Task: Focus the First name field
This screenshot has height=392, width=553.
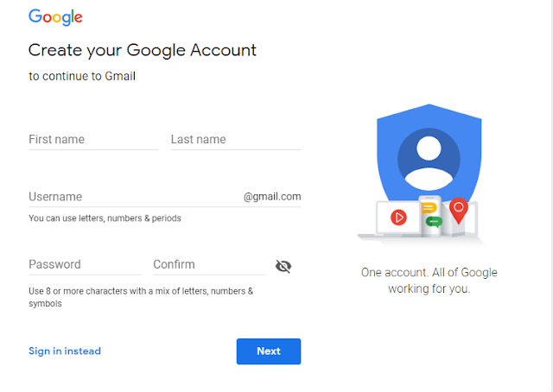Action: point(93,140)
